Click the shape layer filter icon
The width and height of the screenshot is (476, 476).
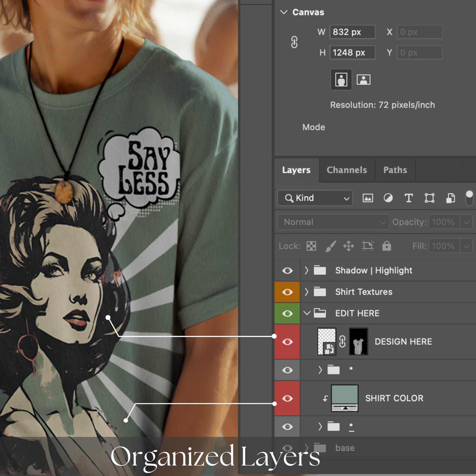(x=430, y=198)
